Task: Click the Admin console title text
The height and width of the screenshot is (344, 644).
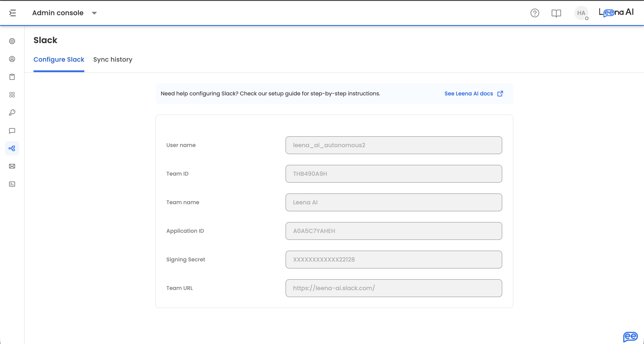Action: [x=58, y=13]
